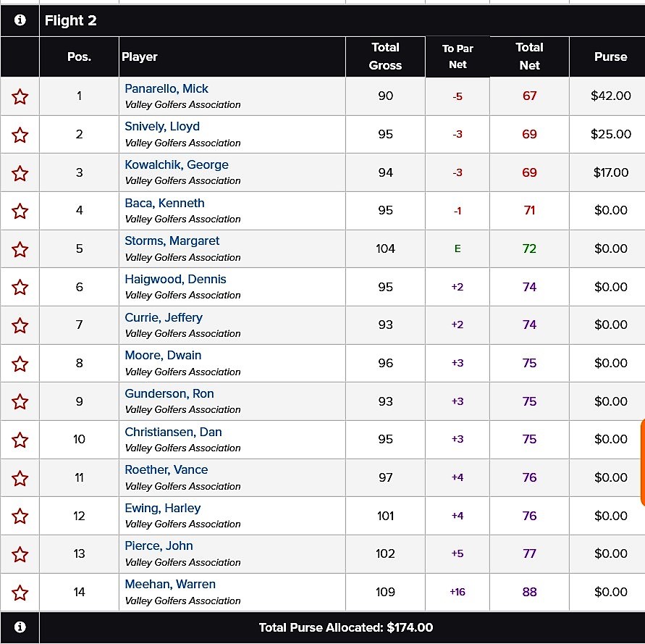
Task: Toggle favorite star for Kenneth Baca
Action: pos(20,211)
